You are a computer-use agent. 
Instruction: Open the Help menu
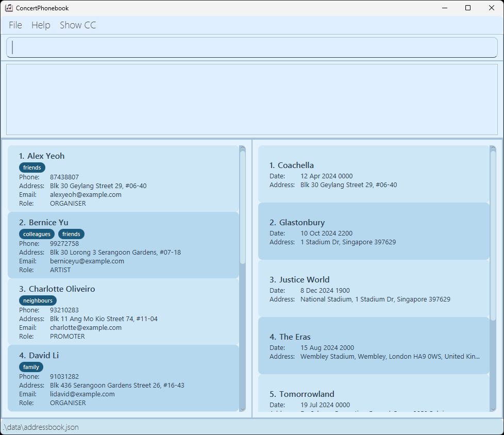[41, 25]
